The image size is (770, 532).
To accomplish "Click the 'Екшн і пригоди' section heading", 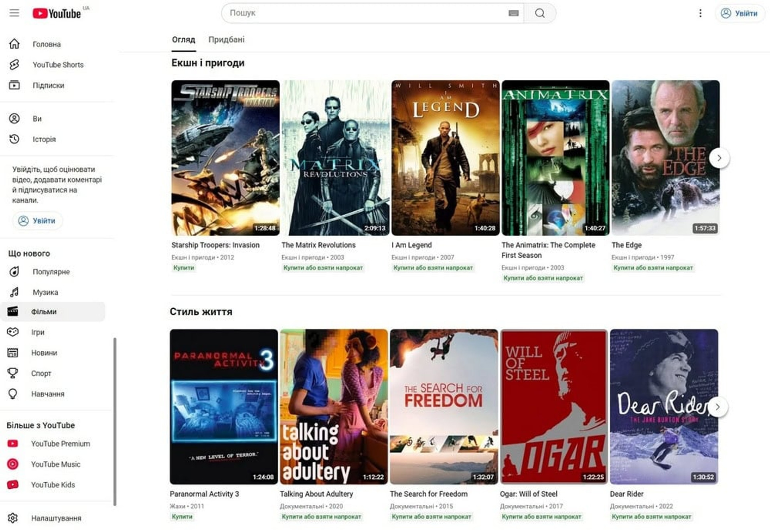I will [x=208, y=63].
